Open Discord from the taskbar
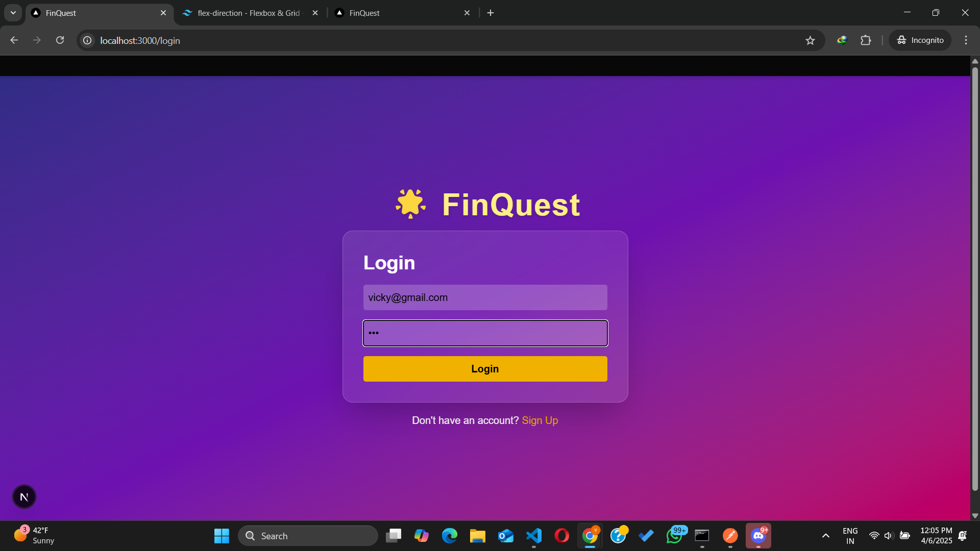Viewport: 980px width, 551px height. point(758,536)
